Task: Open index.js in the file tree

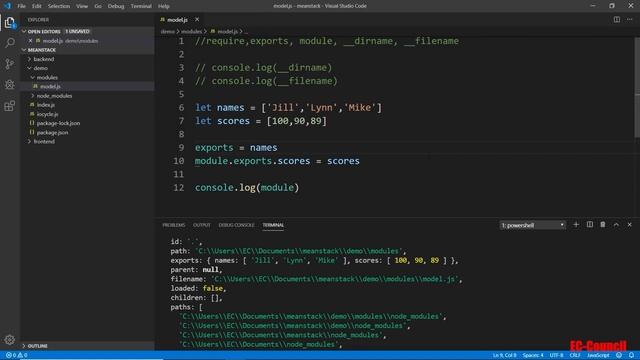Action: point(46,105)
